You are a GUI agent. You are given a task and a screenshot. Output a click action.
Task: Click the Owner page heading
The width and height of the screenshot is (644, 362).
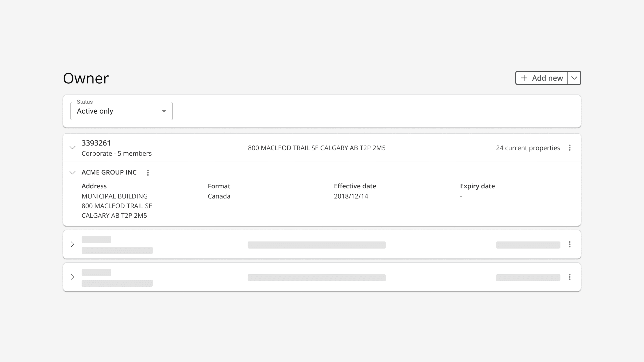86,78
